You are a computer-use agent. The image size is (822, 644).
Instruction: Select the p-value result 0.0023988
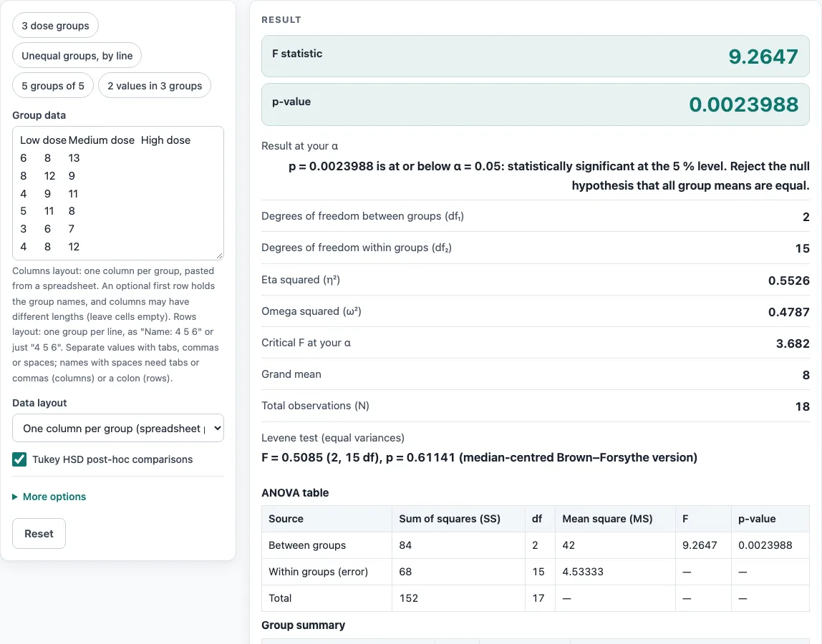(x=743, y=104)
